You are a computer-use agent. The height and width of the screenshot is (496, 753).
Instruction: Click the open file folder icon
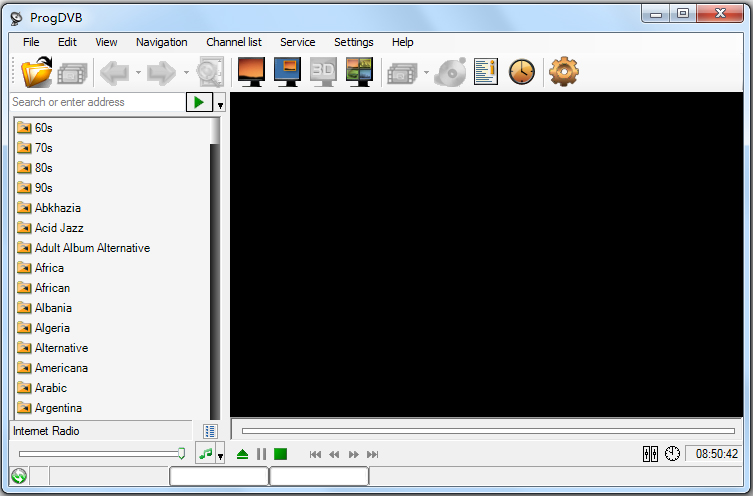pyautogui.click(x=37, y=72)
